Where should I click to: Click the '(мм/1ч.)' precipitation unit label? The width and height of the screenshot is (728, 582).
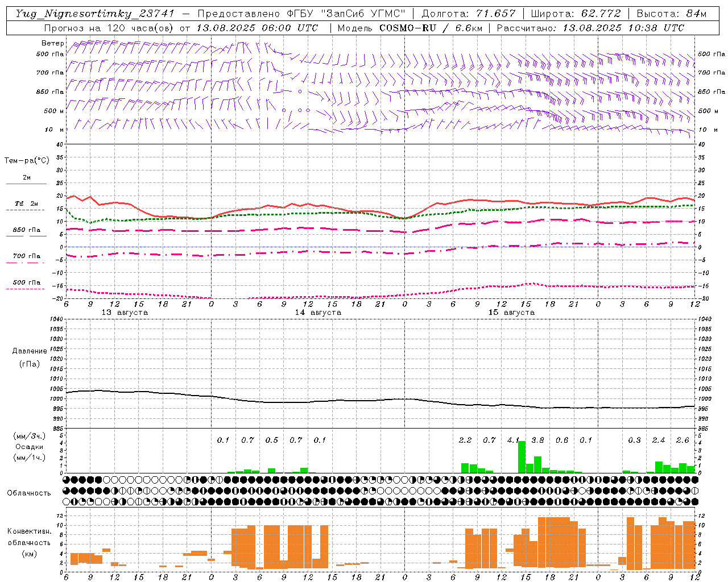tap(29, 458)
